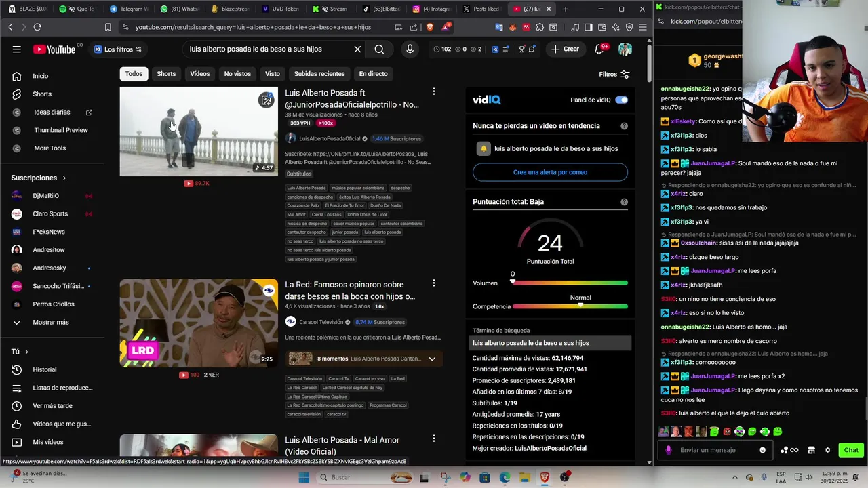Viewport: 868px width, 488px height.
Task: Open Brave Shields lion icon
Action: 429,27
